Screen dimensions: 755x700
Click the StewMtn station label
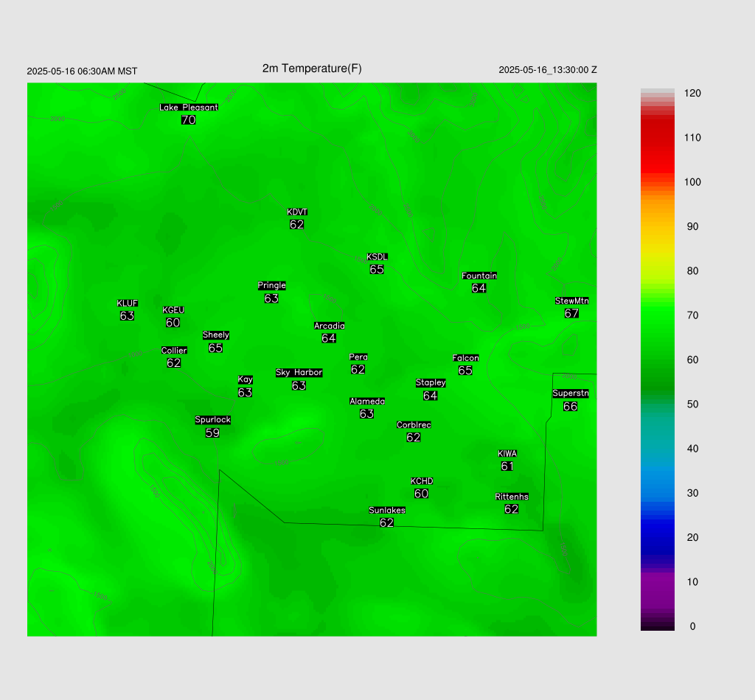pyautogui.click(x=572, y=301)
